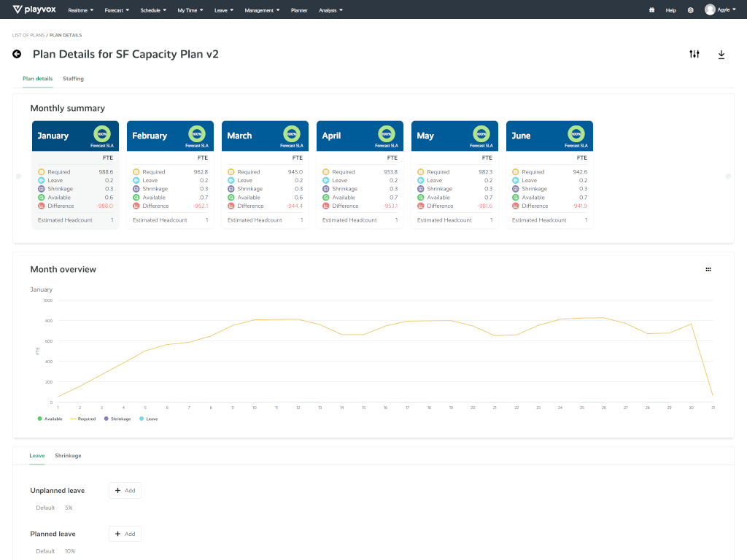Click the back arrow beside Plan Details title
Screen dimensions: 747x560
(17, 54)
